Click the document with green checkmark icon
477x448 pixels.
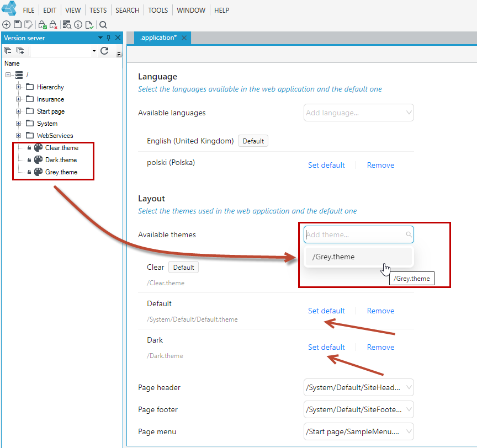coord(89,25)
